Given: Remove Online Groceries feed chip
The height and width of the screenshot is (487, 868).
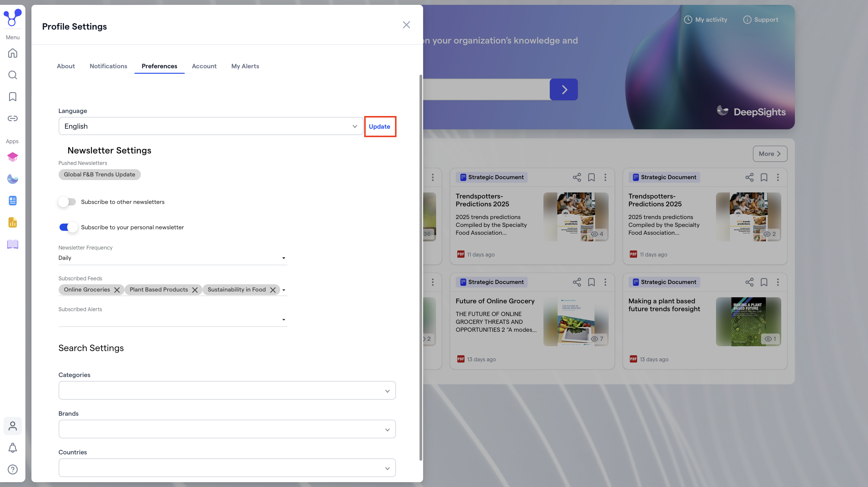Looking at the screenshot, I should click(x=117, y=290).
